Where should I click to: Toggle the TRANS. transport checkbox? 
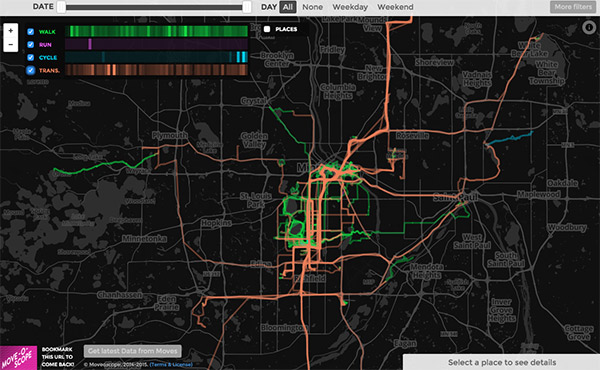(x=31, y=70)
